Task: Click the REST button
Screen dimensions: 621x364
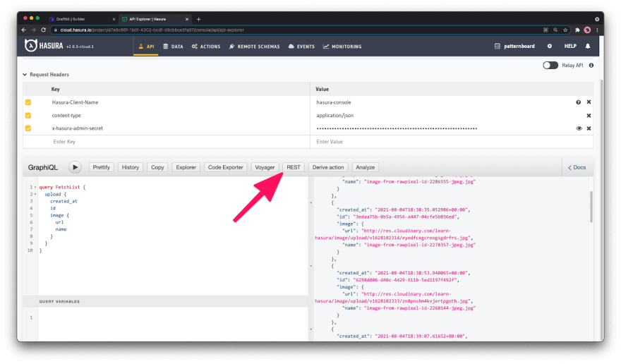Action: click(294, 167)
